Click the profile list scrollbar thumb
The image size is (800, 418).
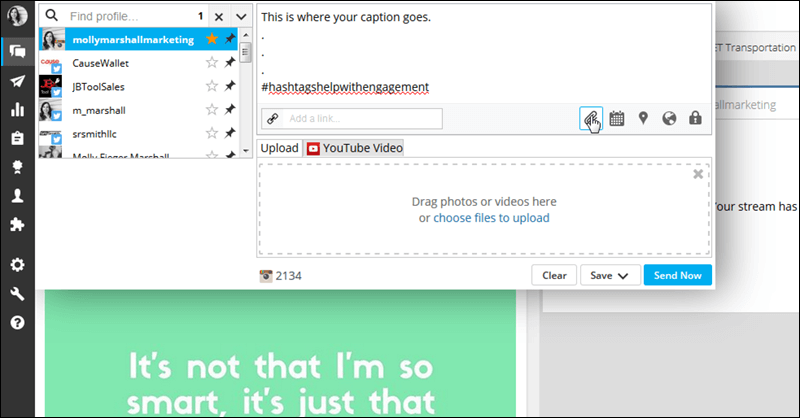point(245,52)
